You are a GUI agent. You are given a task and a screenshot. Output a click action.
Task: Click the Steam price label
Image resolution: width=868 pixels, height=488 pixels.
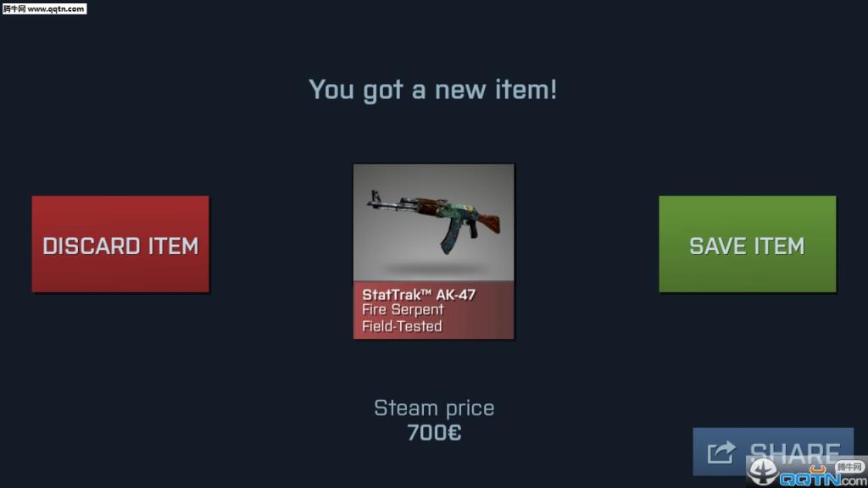pos(434,408)
